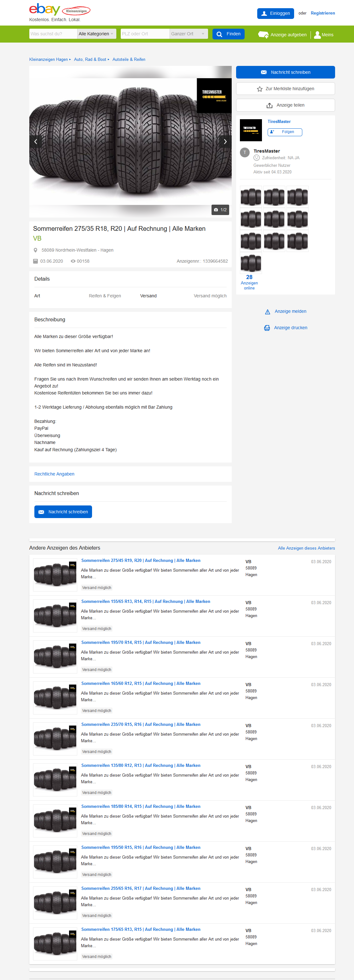Open Alle Anzeigen dieses Anbieters link

click(306, 548)
